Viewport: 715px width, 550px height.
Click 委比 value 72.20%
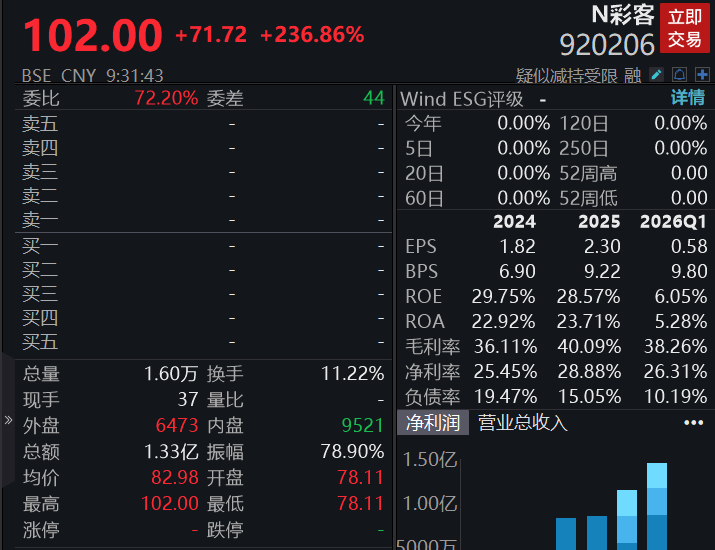coord(166,98)
